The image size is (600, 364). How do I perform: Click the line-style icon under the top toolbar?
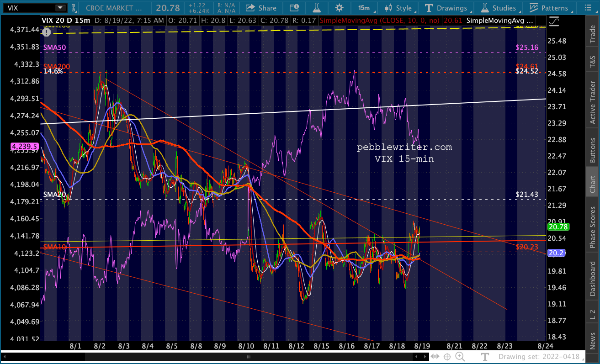click(x=554, y=21)
